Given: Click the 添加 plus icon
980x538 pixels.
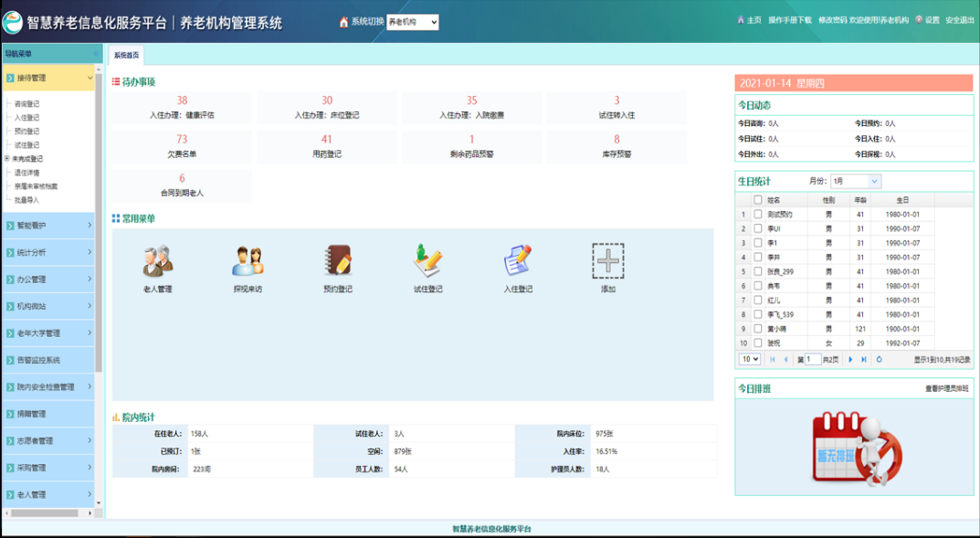Looking at the screenshot, I should (x=608, y=260).
